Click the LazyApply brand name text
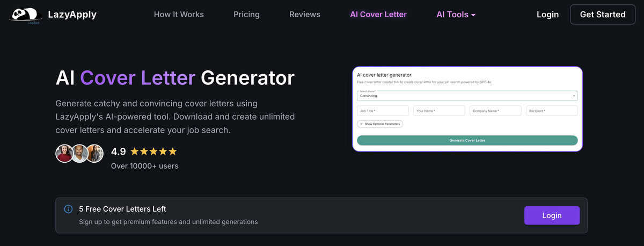This screenshot has height=246, width=644. [x=72, y=15]
